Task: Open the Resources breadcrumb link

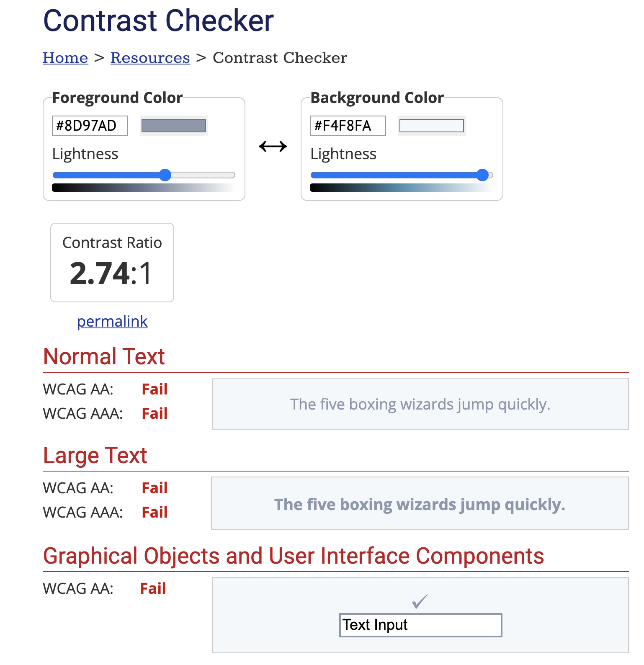Action: [x=150, y=58]
